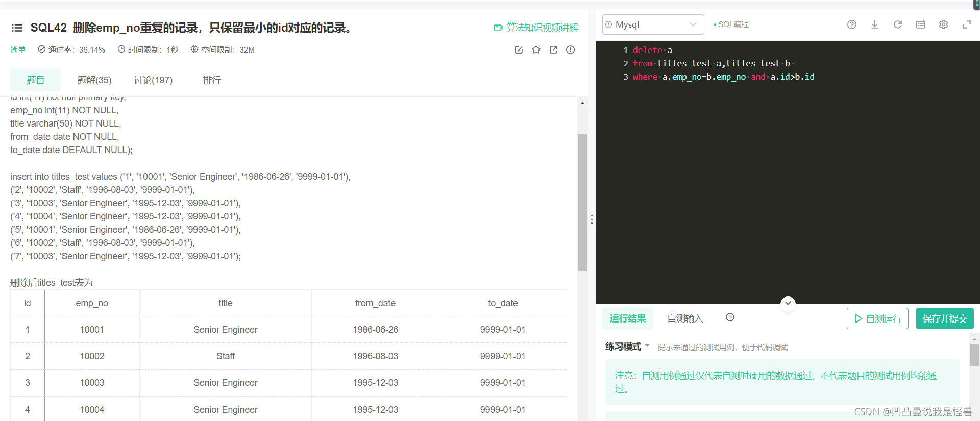The image size is (980, 421).
Task: Open the keyboard shortcuts icon
Action: coord(920,24)
